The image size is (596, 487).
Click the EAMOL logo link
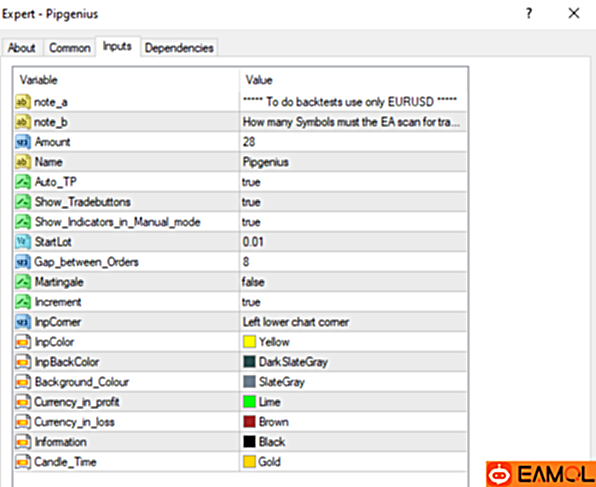[541, 474]
